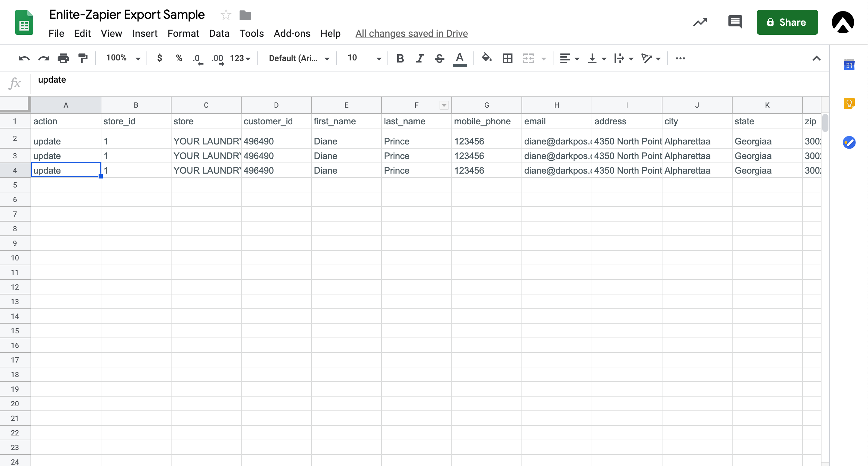The width and height of the screenshot is (868, 466).
Task: Open the Default (Arial) font dropdown
Action: 299,58
